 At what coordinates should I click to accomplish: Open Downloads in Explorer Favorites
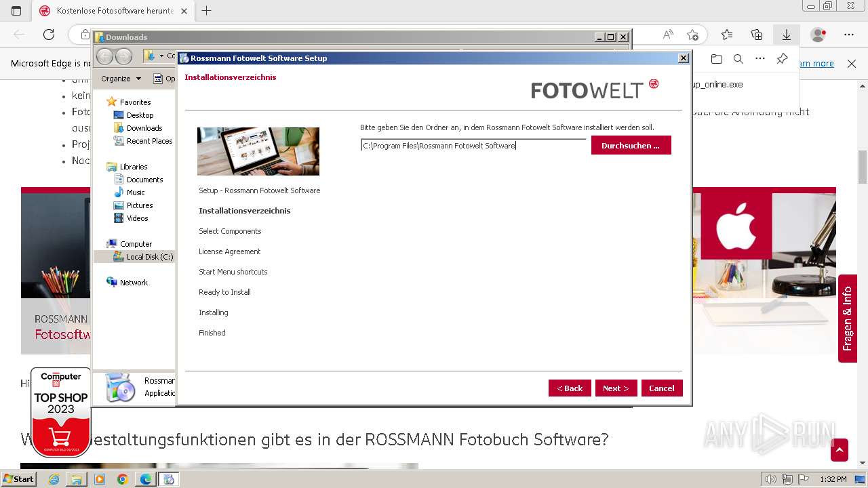[x=144, y=128]
